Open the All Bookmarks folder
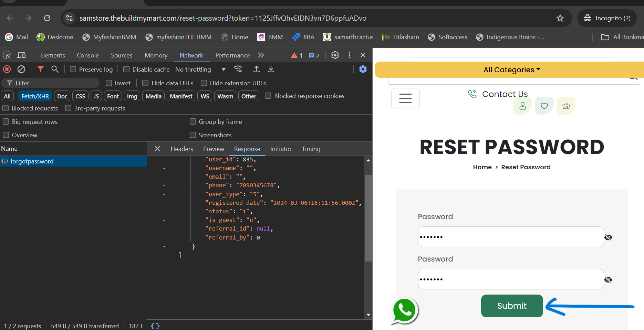 click(622, 37)
